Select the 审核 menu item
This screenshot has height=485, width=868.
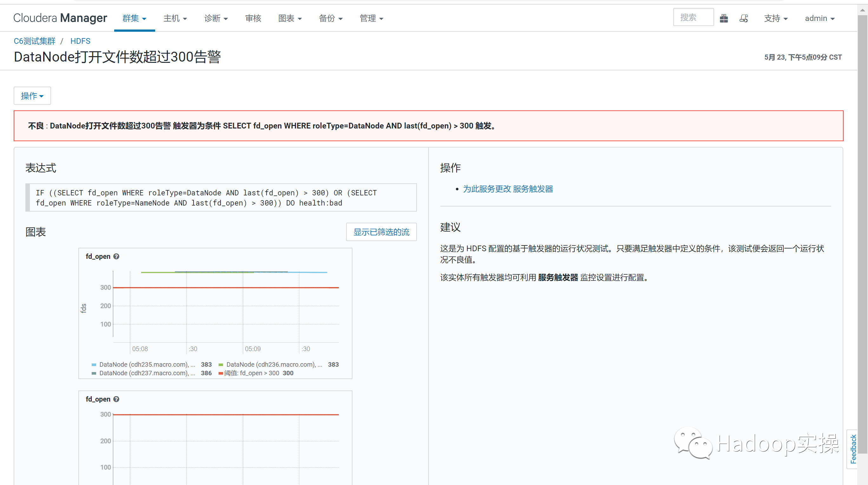coord(253,18)
